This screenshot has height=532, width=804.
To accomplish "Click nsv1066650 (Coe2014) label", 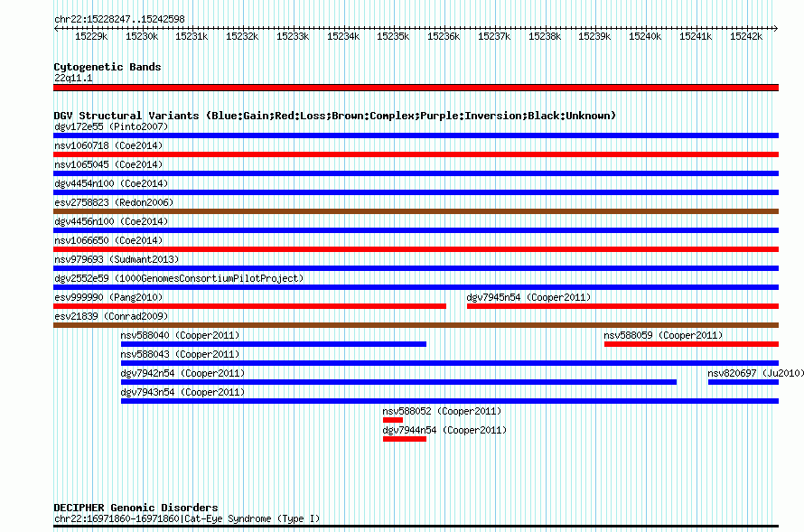I will (x=108, y=240).
